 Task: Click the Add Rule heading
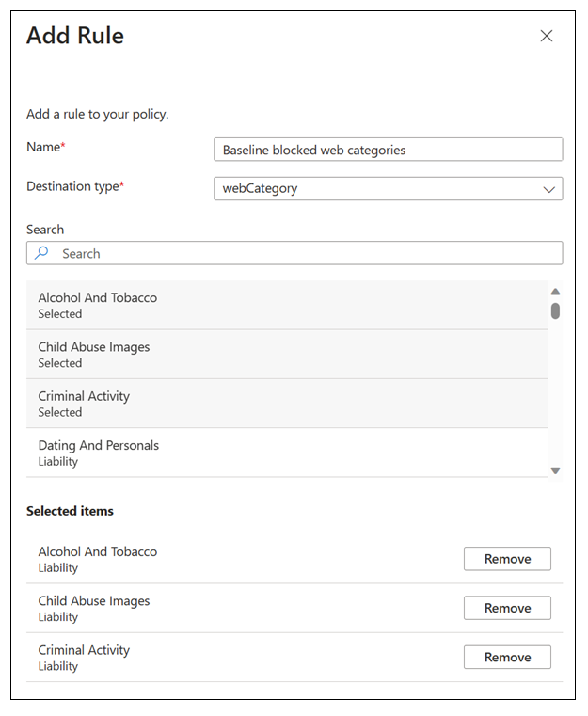[75, 36]
